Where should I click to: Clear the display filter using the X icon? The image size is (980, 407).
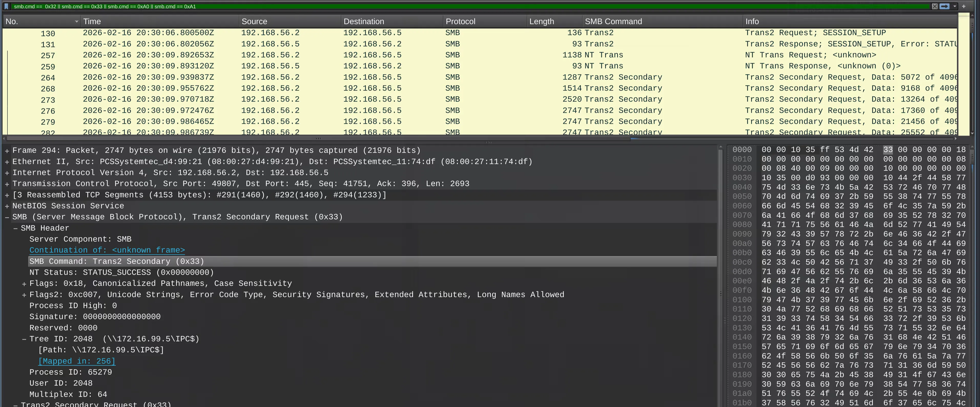pyautogui.click(x=935, y=6)
